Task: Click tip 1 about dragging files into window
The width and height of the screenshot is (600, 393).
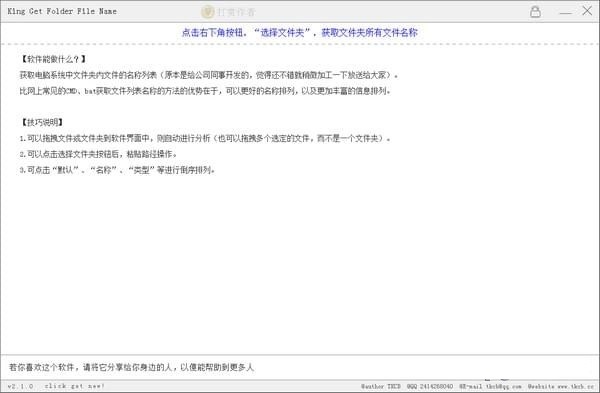Action: coord(205,138)
